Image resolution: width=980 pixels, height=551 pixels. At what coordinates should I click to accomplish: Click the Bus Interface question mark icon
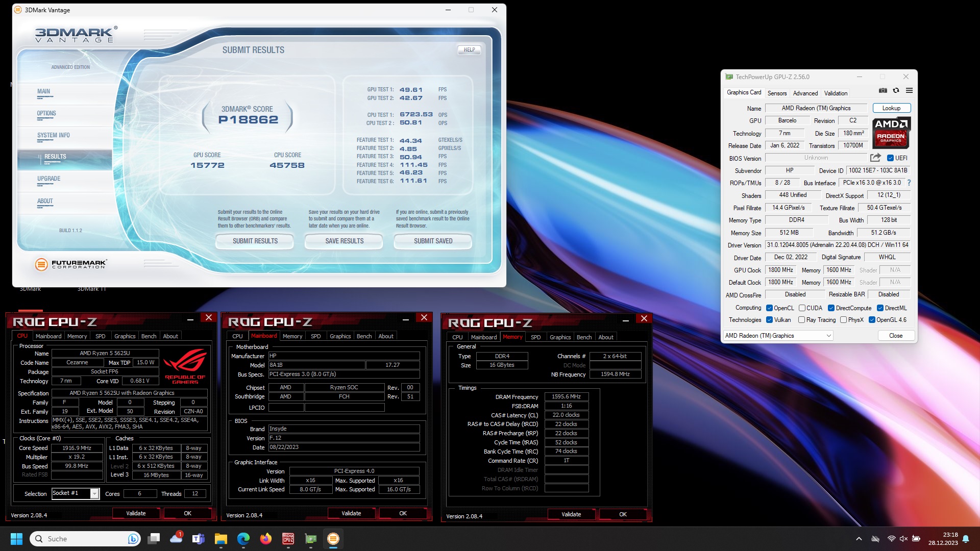(909, 183)
